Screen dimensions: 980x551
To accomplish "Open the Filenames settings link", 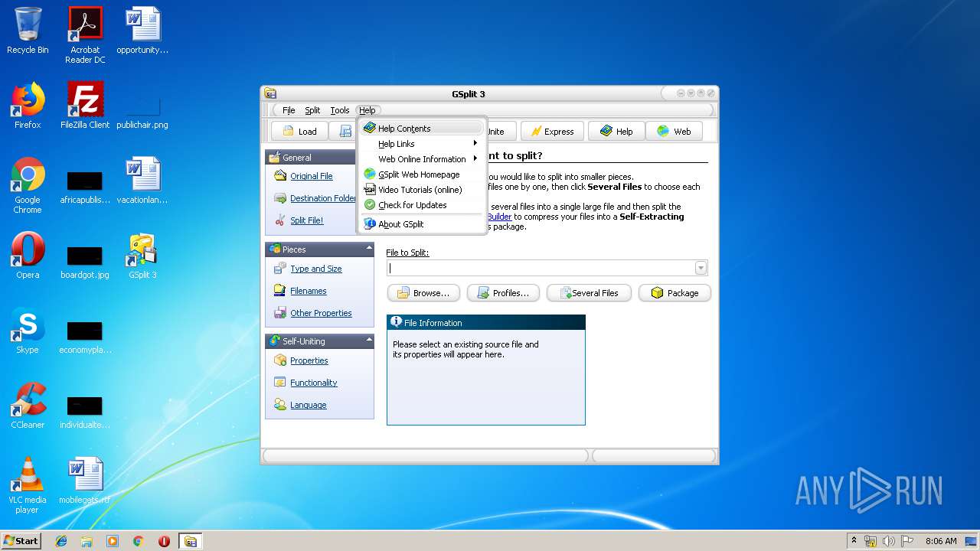I will pos(308,291).
